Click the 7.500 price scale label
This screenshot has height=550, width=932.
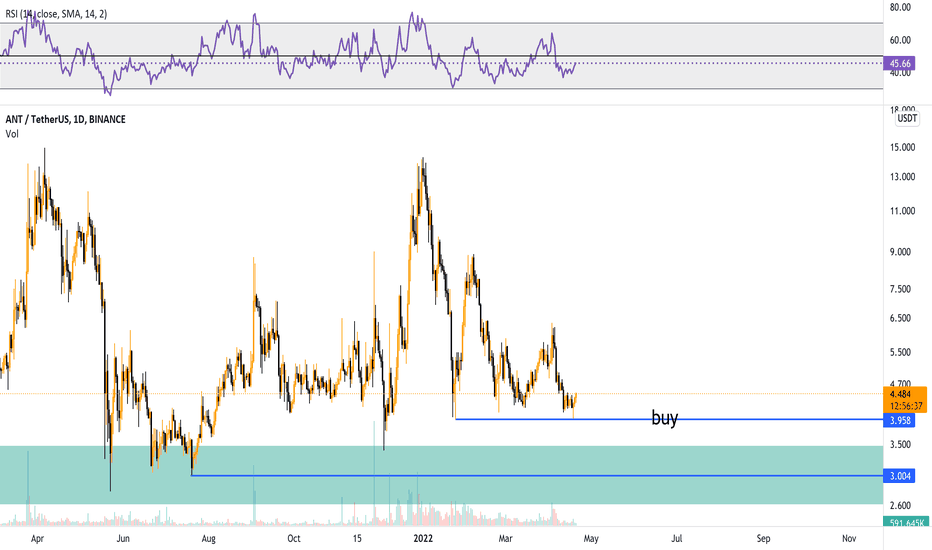[900, 289]
